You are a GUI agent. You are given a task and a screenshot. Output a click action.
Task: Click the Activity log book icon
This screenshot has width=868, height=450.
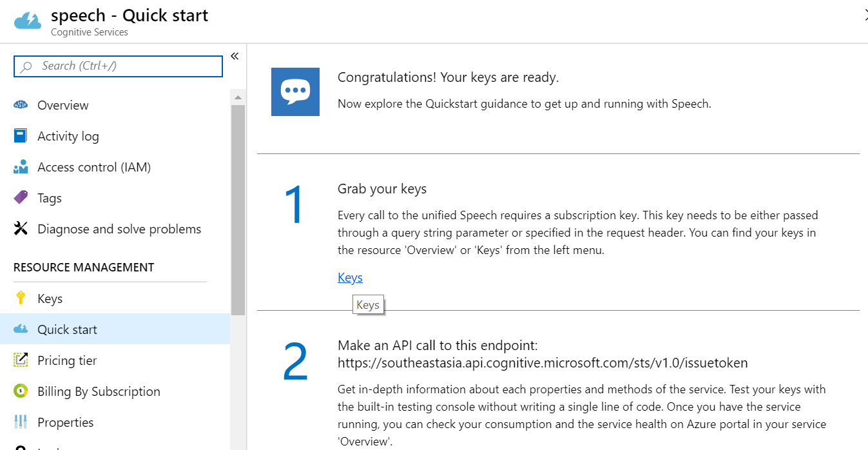tap(21, 136)
